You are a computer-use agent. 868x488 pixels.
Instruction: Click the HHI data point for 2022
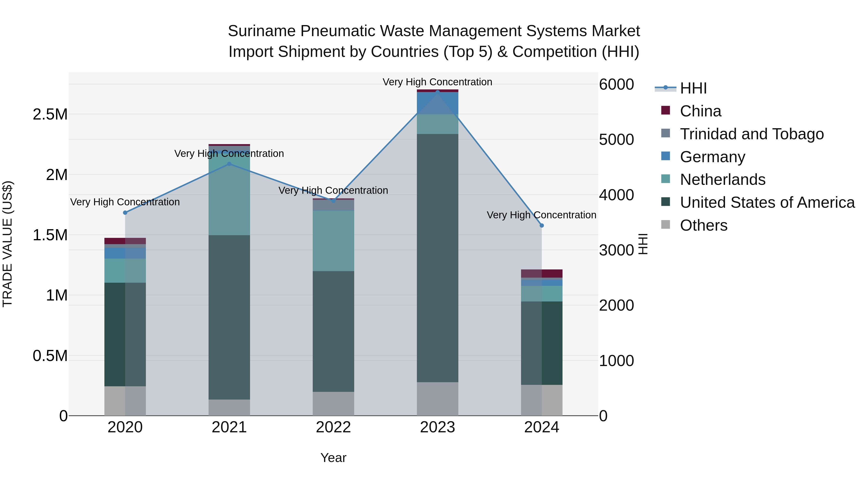click(x=333, y=201)
